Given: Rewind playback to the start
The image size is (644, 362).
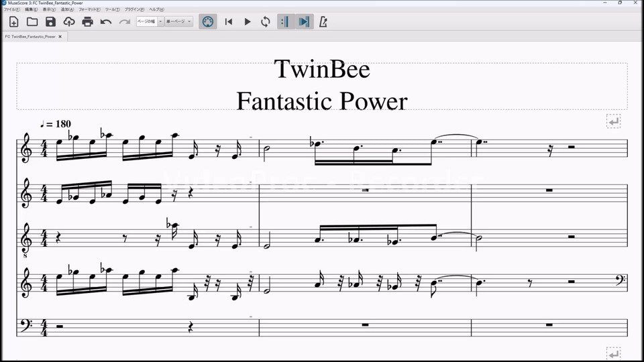Looking at the screenshot, I should point(229,21).
